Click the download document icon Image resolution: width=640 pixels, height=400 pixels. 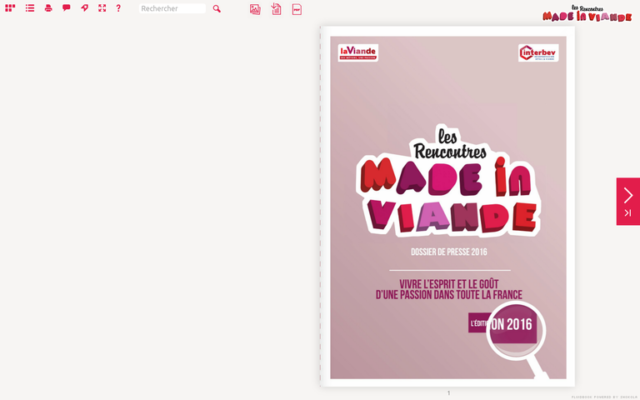(x=276, y=9)
